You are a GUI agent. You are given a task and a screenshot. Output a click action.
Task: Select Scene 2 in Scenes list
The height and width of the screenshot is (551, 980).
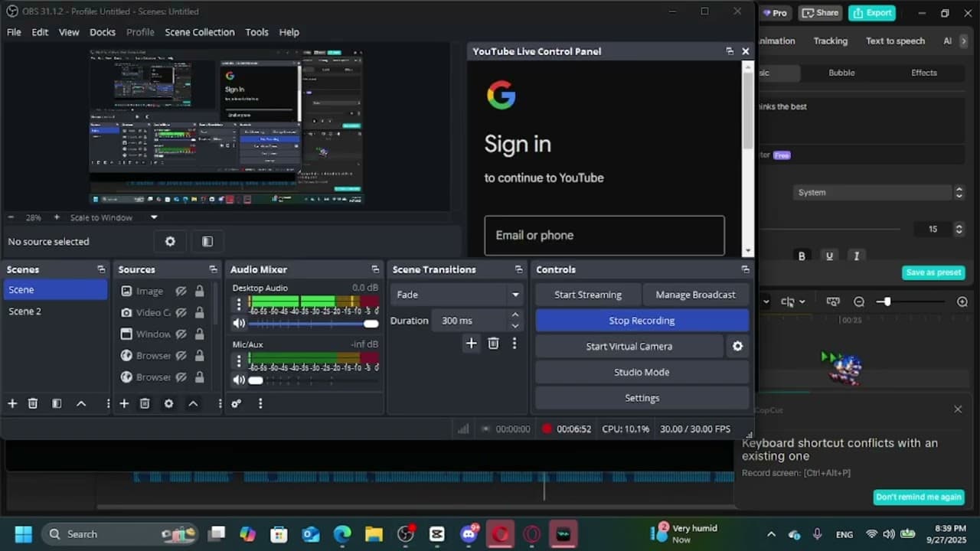coord(55,311)
